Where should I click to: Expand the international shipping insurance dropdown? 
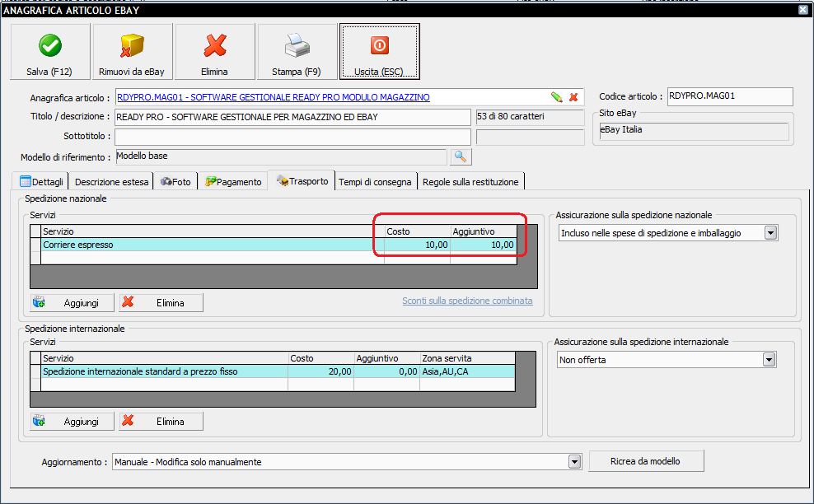pyautogui.click(x=769, y=360)
